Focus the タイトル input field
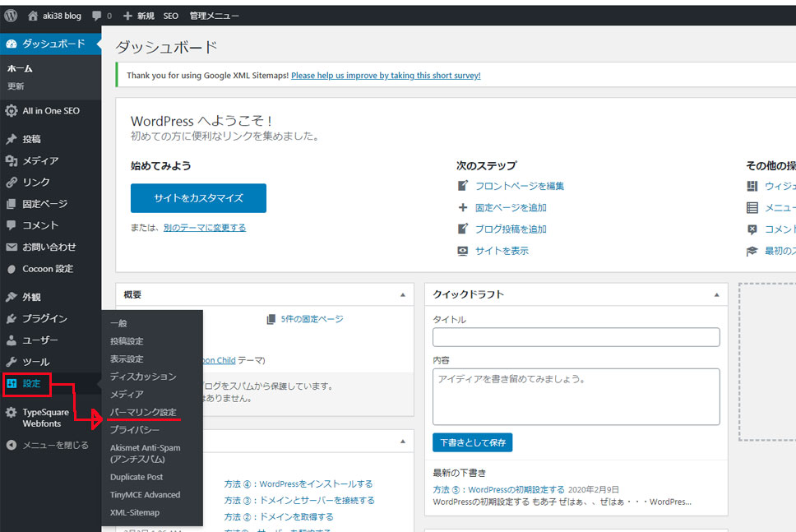The width and height of the screenshot is (796, 532). tap(576, 338)
